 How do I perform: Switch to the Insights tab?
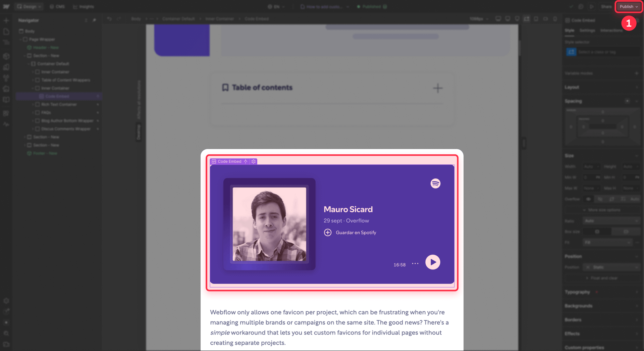tap(84, 7)
